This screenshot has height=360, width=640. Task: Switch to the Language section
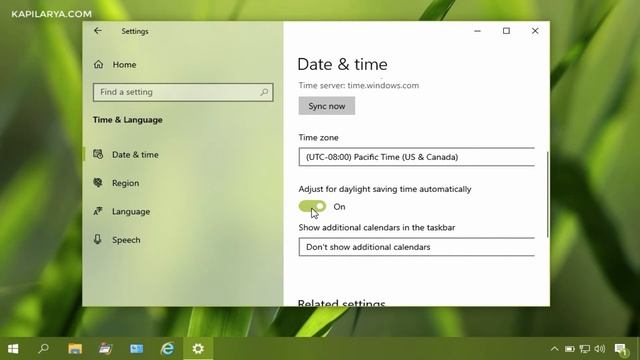point(131,211)
